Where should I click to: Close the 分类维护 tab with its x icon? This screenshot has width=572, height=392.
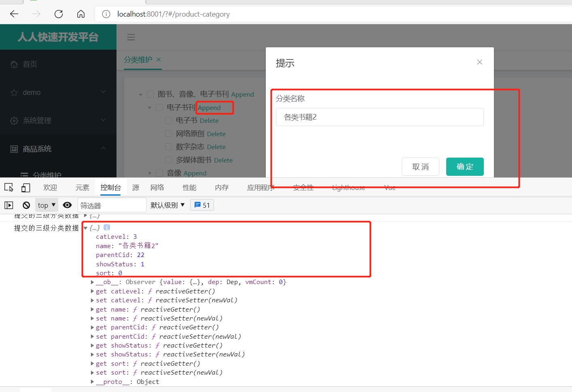159,59
